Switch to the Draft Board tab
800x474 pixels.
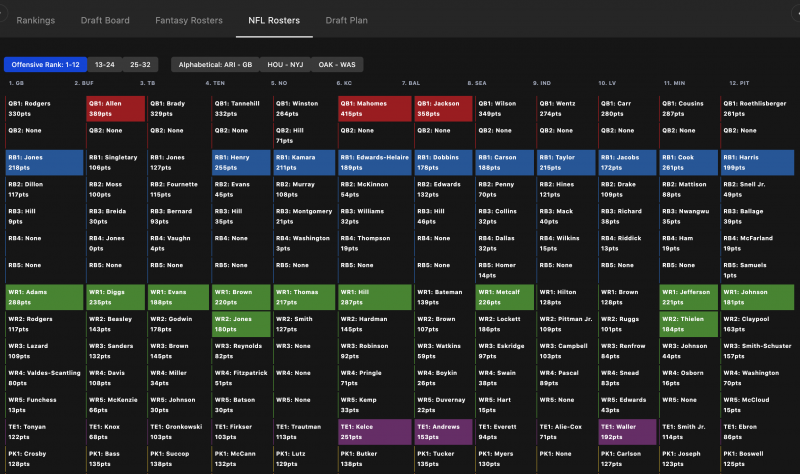click(105, 20)
